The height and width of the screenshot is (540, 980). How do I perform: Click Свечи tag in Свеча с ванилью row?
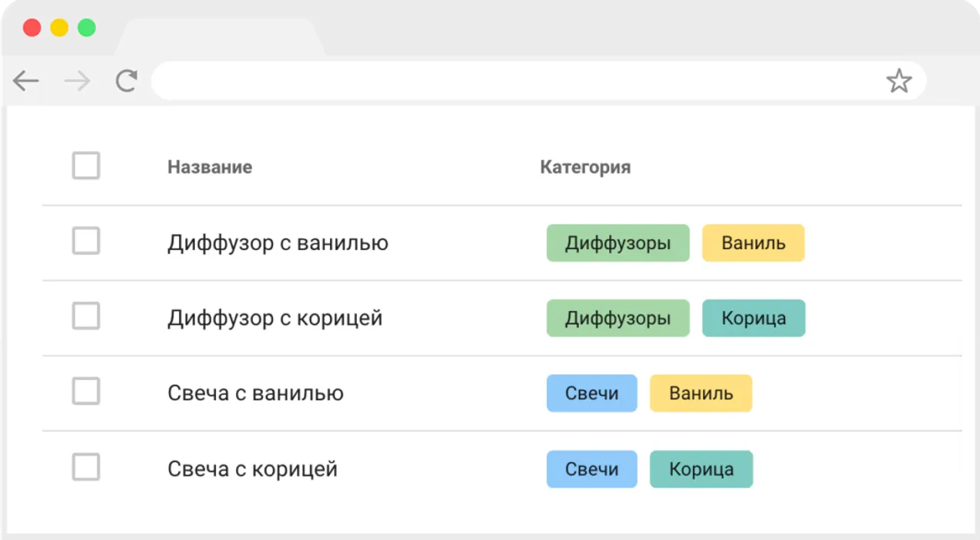click(x=591, y=393)
